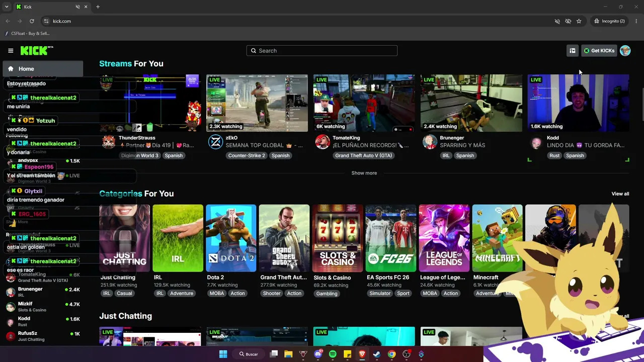Select the Grand Theft Auto V (GTA) tag
The image size is (644, 362).
[364, 155]
